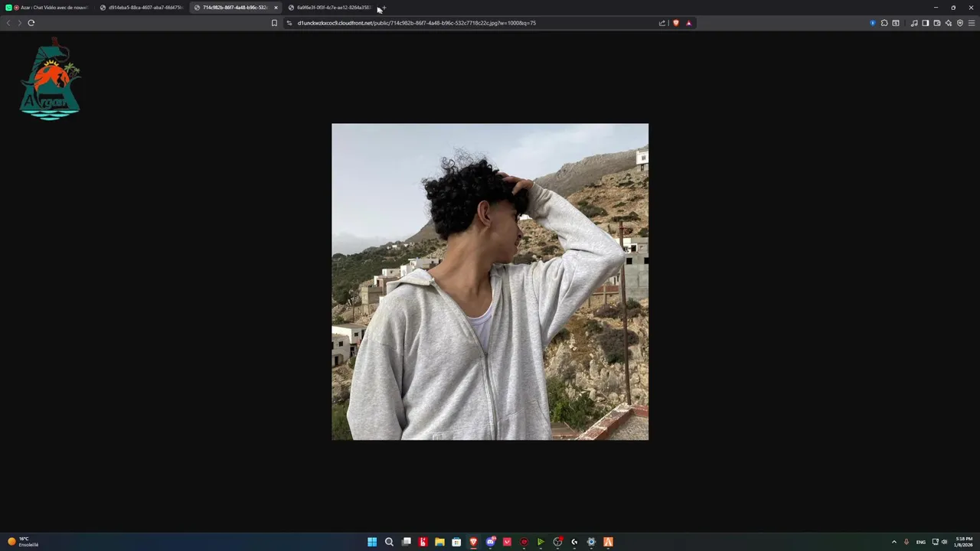Open Brave VPN shield icon
The height and width of the screenshot is (551, 980).
960,23
